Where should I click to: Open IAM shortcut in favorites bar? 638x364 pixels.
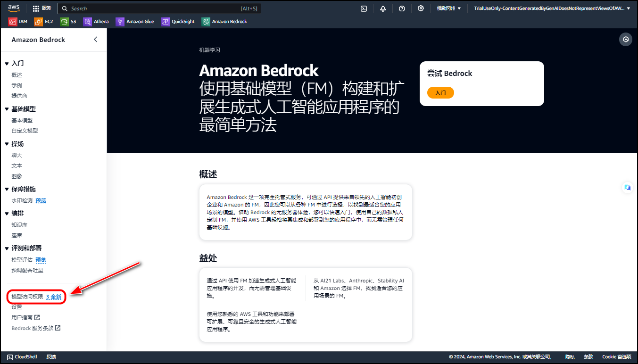pos(18,22)
